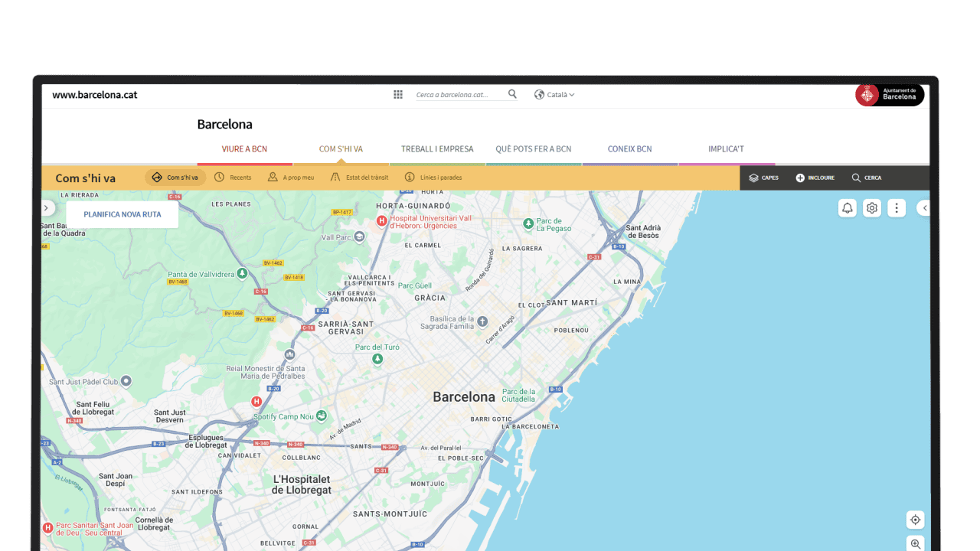Click the www.barcelona.cat link
This screenshot has height=551, width=980.
point(95,95)
